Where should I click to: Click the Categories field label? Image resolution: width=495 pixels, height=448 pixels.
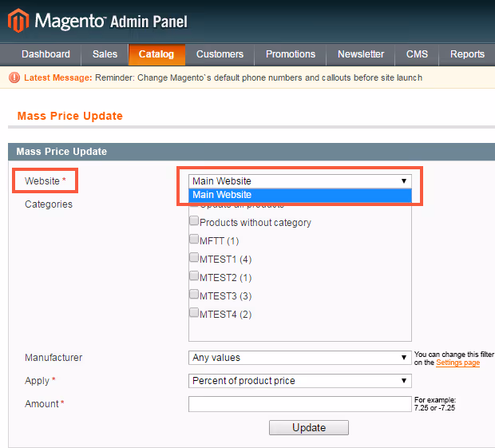(49, 204)
